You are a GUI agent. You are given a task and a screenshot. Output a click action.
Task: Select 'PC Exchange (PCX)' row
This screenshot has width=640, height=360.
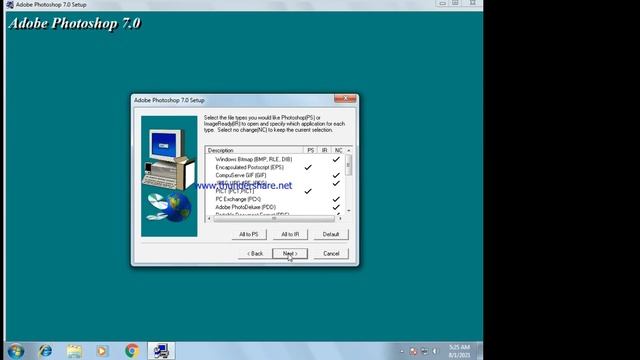[238, 199]
